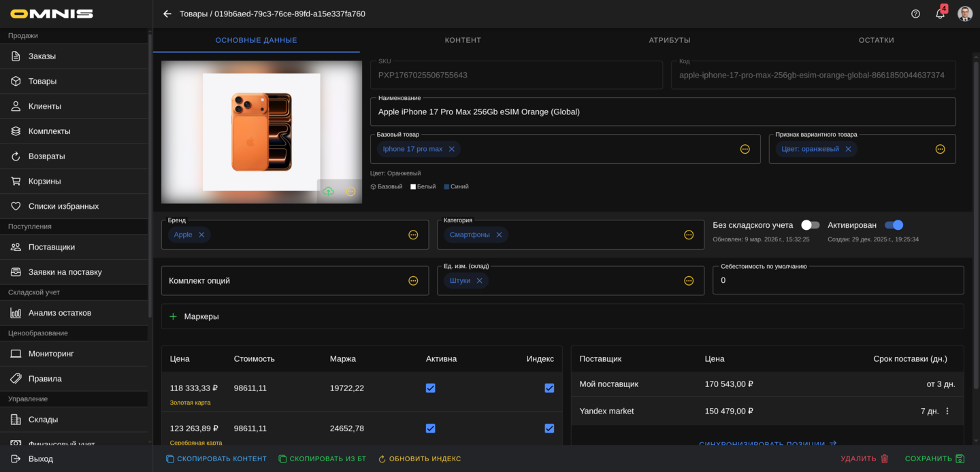Select the Синий color variant swatch
Screen dimensions: 980x472
456,186
